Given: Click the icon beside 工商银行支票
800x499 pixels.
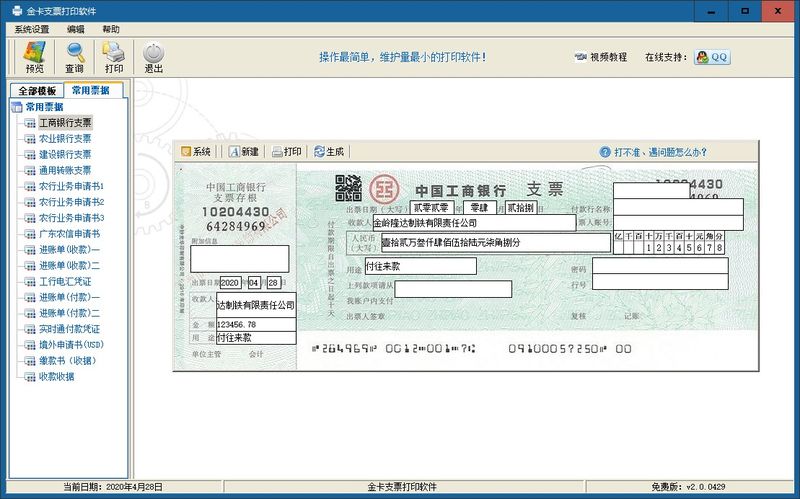Looking at the screenshot, I should (x=30, y=123).
